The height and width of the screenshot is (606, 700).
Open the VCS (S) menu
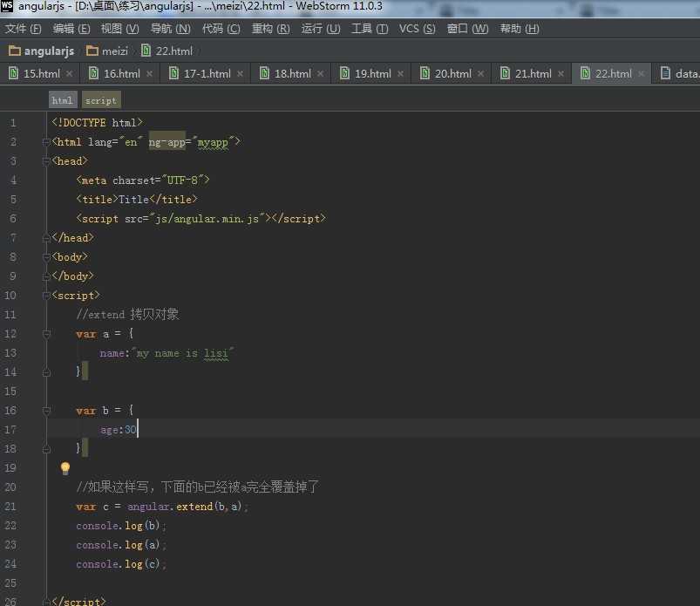click(417, 29)
